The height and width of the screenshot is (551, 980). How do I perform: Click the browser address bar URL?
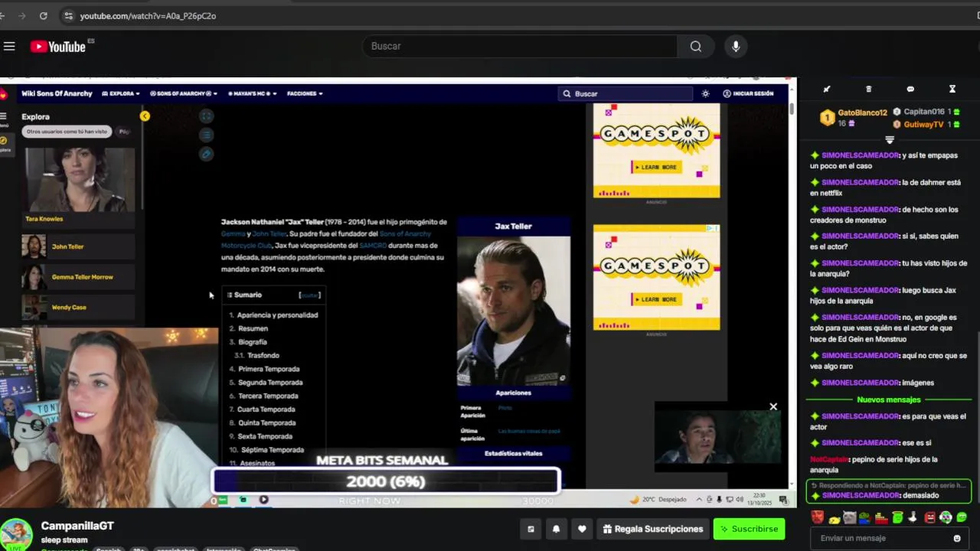148,15
